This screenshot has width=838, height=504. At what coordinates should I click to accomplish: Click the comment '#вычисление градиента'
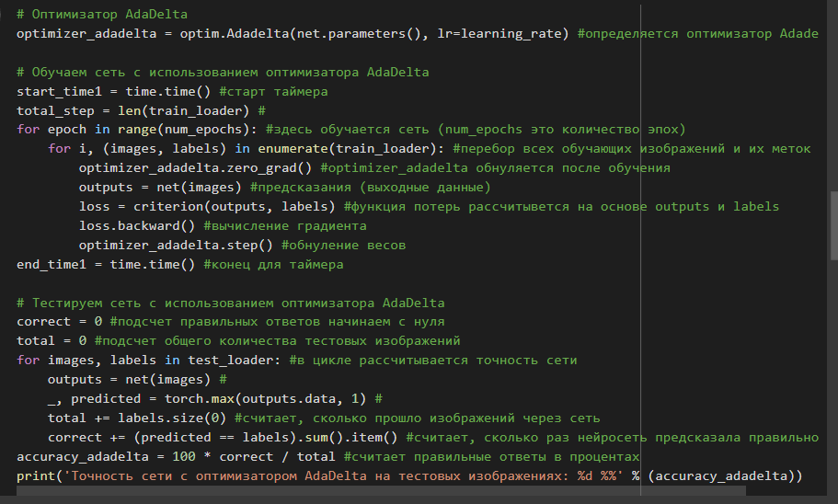tap(285, 225)
